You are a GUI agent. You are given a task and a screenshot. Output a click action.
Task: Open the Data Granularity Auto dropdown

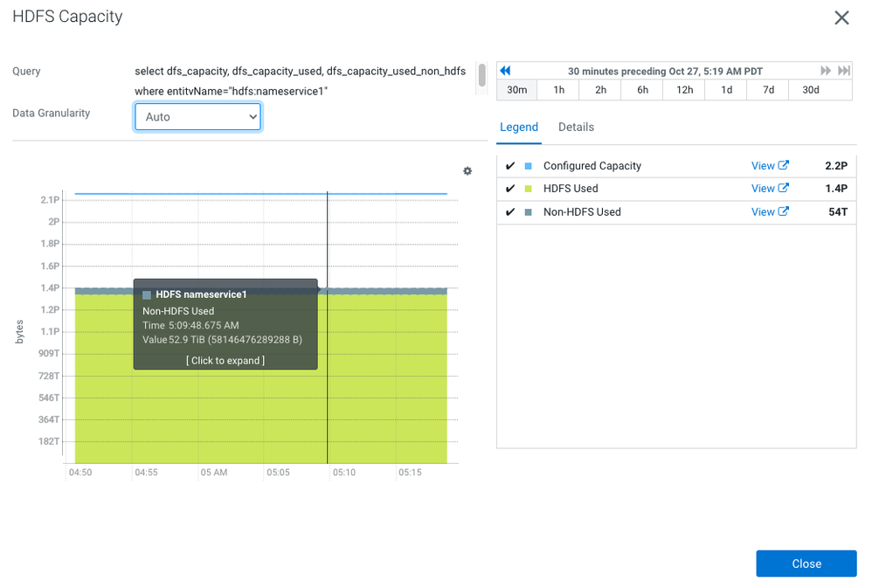pos(198,117)
